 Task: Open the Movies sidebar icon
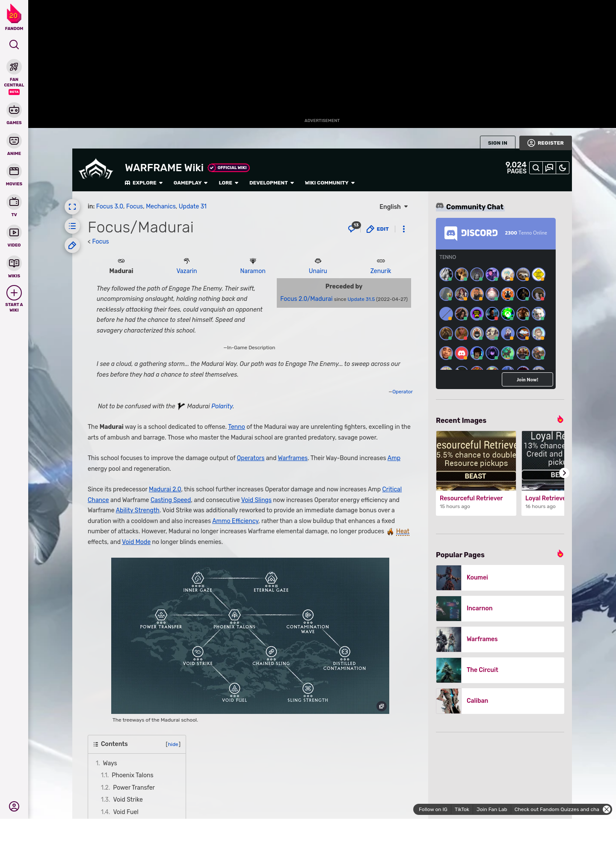[14, 171]
